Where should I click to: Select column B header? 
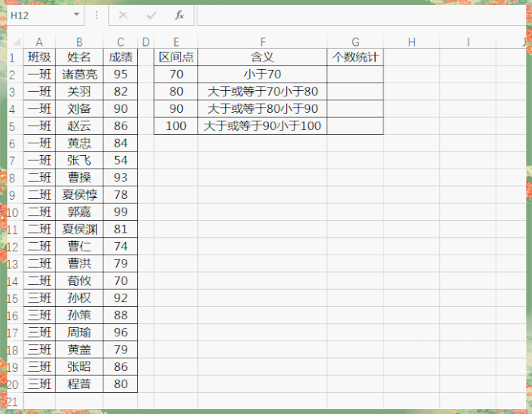pos(80,42)
